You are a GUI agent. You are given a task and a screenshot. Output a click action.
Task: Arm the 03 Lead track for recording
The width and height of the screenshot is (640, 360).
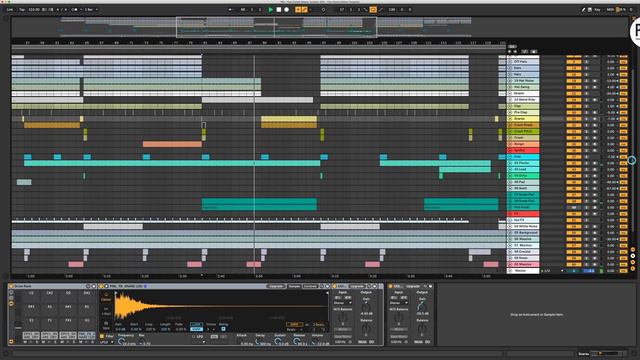[595, 169]
